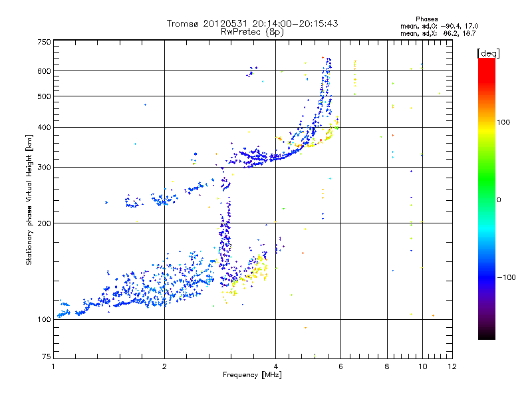Click the x-axis tick label '6'
Screen dimensions: 532x399
(340, 366)
